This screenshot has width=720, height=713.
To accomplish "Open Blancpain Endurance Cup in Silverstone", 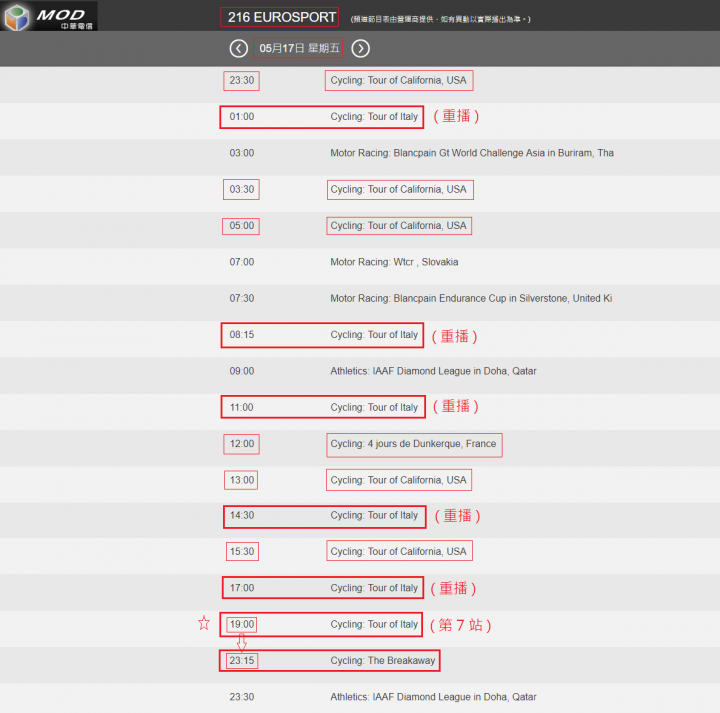I will (x=471, y=298).
